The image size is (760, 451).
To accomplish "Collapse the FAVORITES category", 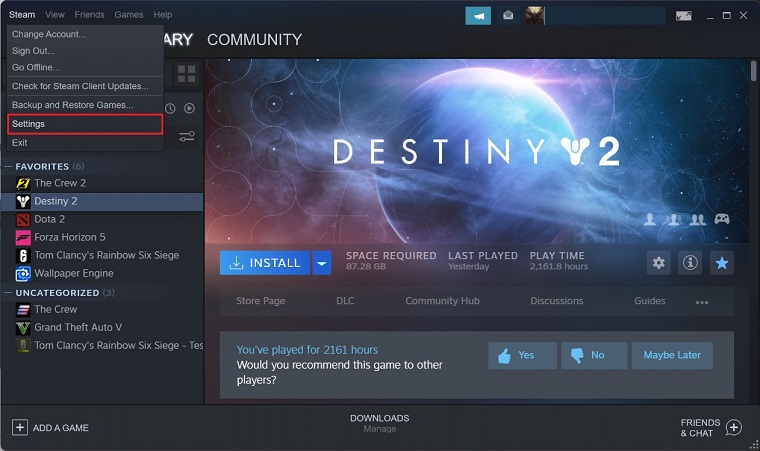I will pos(8,166).
